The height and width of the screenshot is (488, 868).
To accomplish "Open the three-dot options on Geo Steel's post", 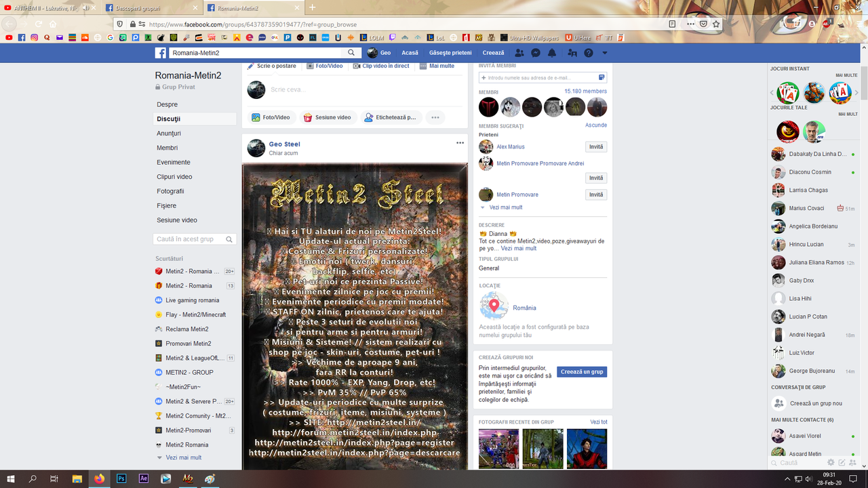I will pyautogui.click(x=460, y=143).
